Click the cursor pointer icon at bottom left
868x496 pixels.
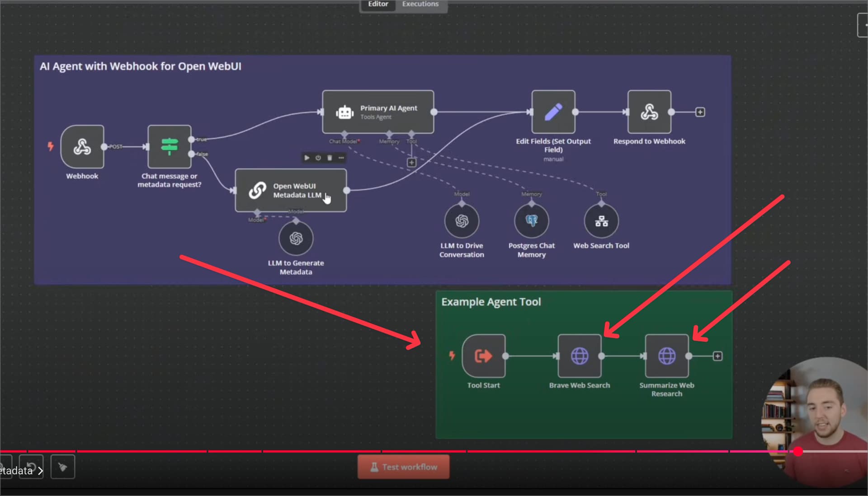tap(62, 467)
